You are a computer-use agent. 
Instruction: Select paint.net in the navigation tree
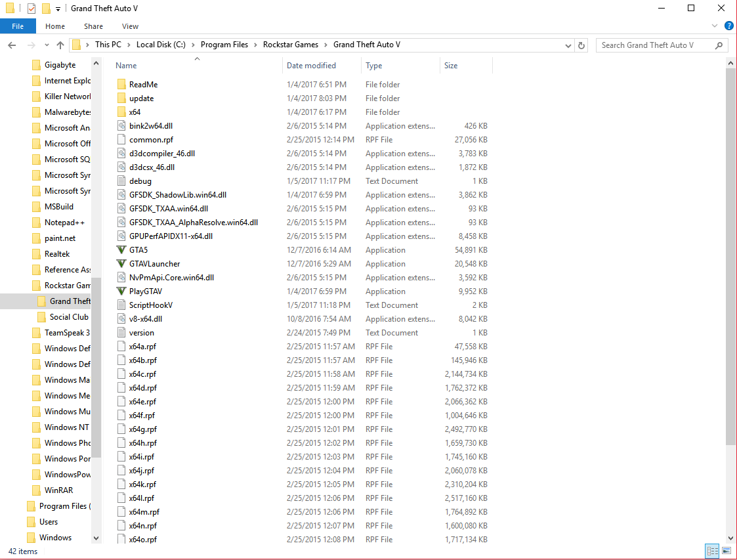pos(60,238)
